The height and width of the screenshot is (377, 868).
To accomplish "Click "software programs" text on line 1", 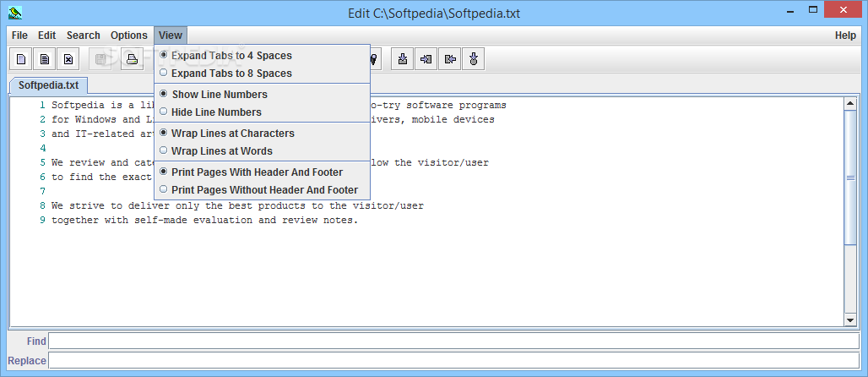I will [x=456, y=105].
